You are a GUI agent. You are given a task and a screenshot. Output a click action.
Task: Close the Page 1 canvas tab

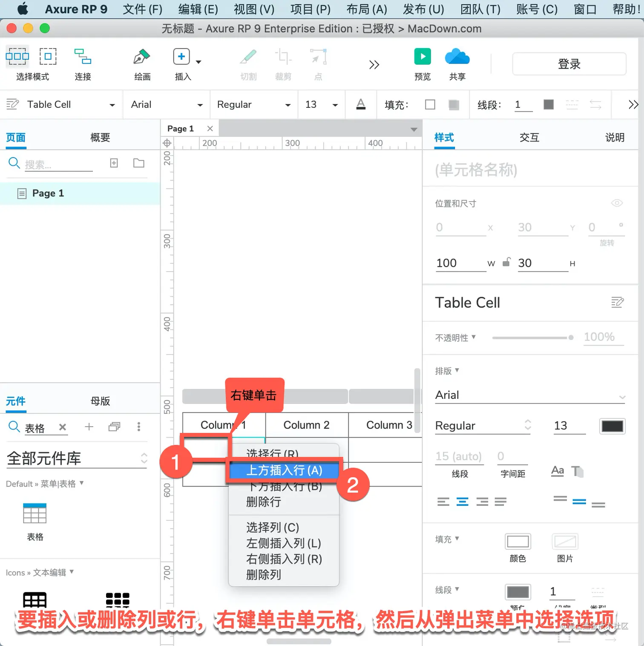pyautogui.click(x=210, y=128)
